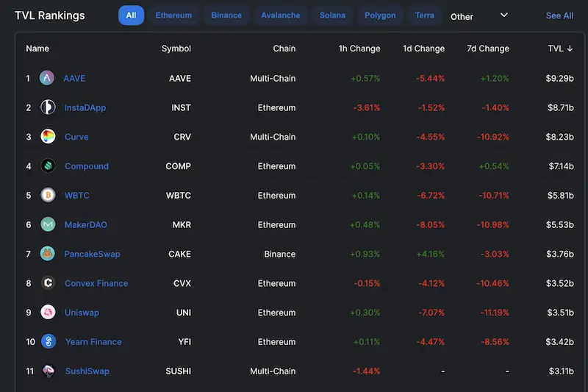Viewport: 588px width, 392px height.
Task: Switch to the Avalanche filter tab
Action: click(x=281, y=15)
